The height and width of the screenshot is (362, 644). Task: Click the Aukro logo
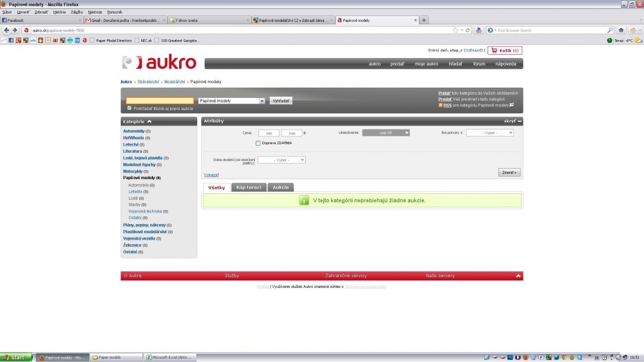159,62
